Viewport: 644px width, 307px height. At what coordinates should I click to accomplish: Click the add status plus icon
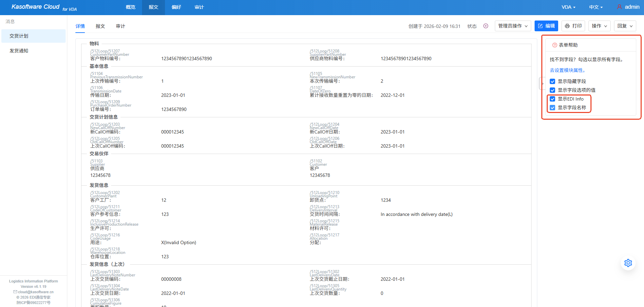485,26
